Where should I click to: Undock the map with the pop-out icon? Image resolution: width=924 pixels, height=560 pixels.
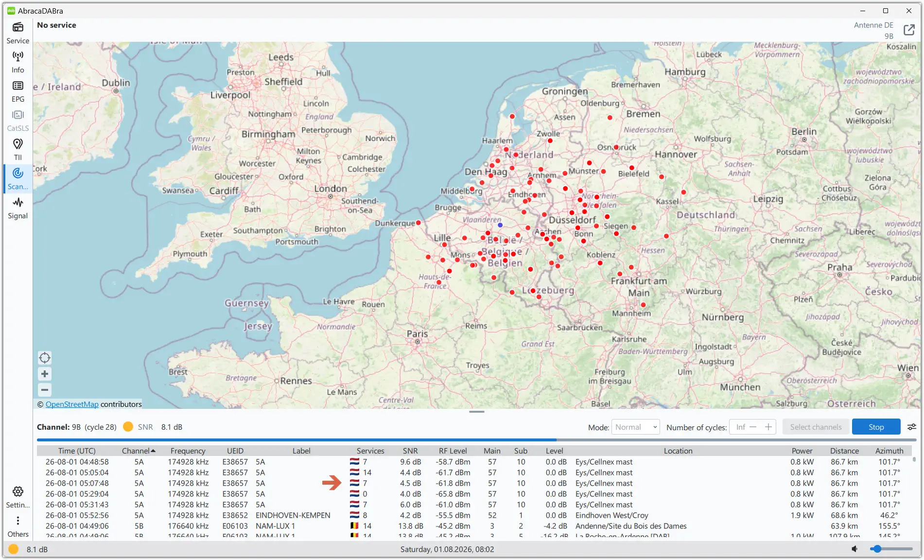click(x=909, y=30)
